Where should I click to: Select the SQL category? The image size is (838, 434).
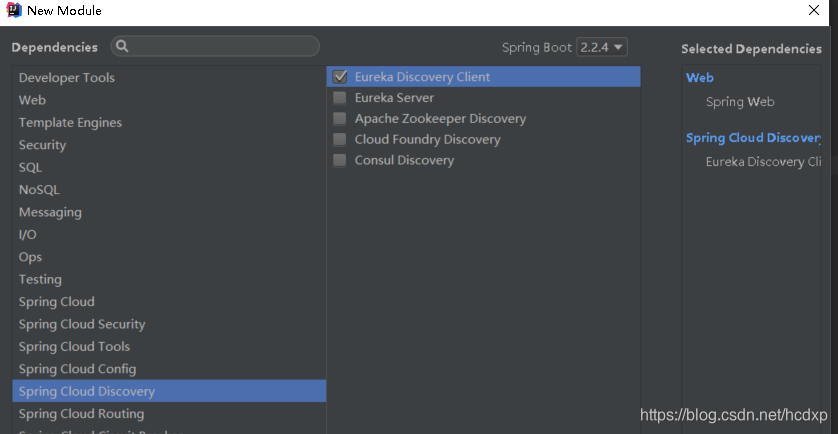point(169,167)
